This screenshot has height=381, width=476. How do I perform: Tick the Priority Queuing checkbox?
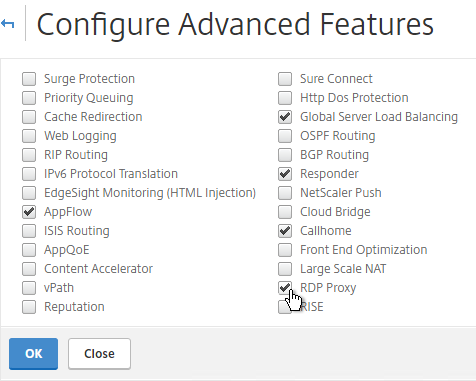click(x=29, y=98)
